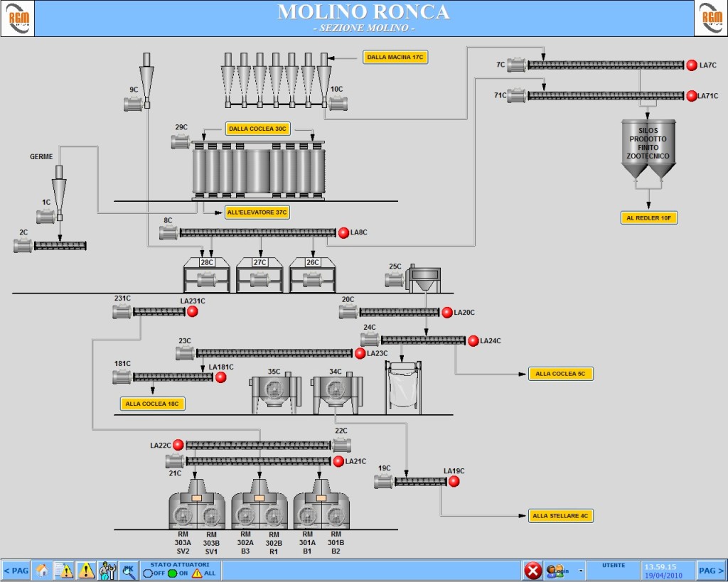The width and height of the screenshot is (728, 582).
Task: Click level alarm indicator LA71C
Action: [x=692, y=96]
